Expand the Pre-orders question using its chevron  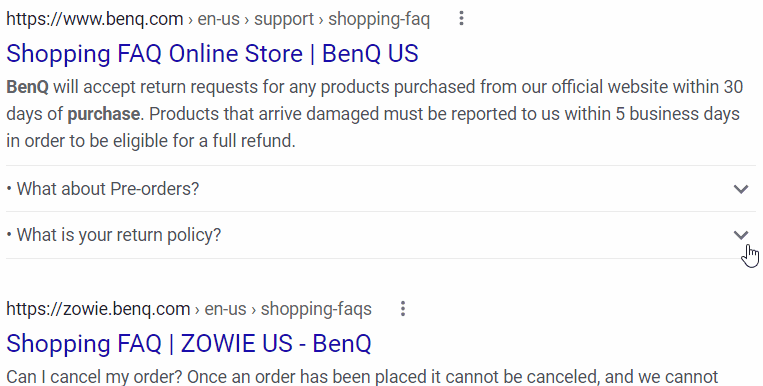click(x=741, y=189)
